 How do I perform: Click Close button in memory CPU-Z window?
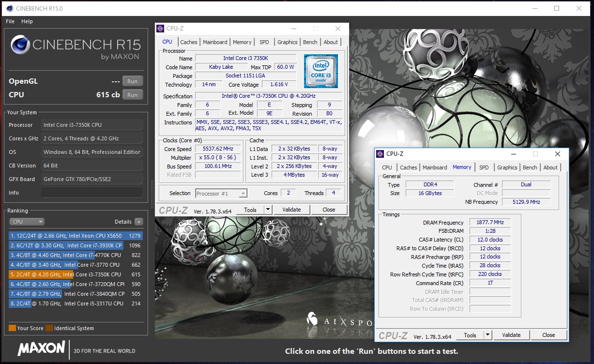(548, 335)
